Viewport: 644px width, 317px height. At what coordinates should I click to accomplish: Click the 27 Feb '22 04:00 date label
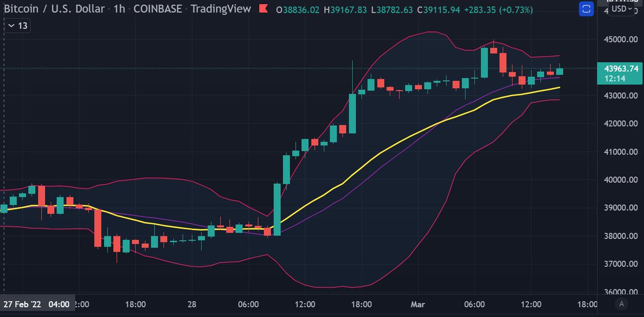click(36, 304)
